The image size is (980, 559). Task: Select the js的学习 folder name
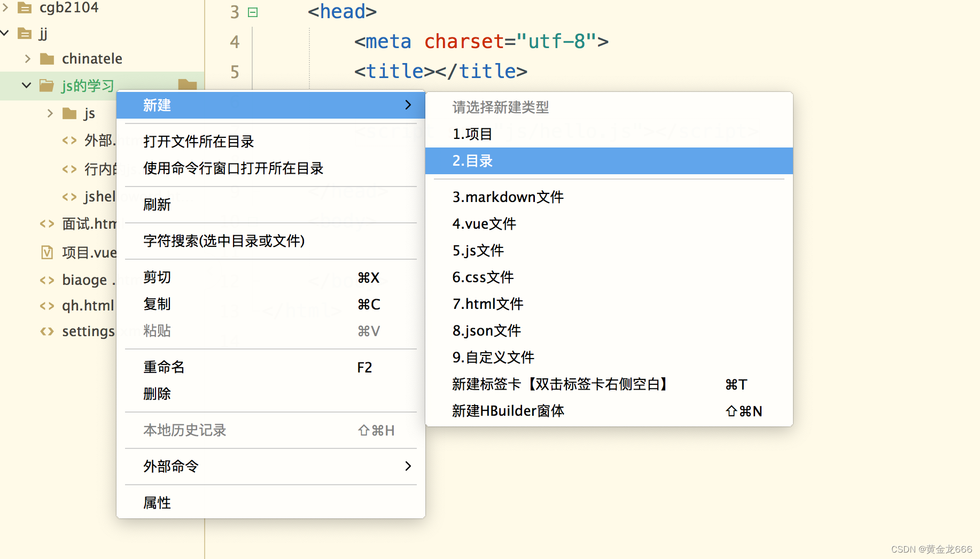point(88,86)
